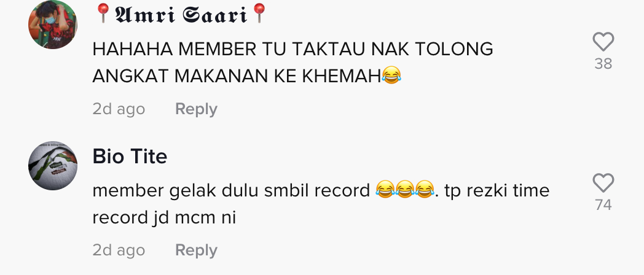The height and width of the screenshot is (275, 644).
Task: Click '2d ago' under Bio Tite's comment
Action: tap(119, 250)
